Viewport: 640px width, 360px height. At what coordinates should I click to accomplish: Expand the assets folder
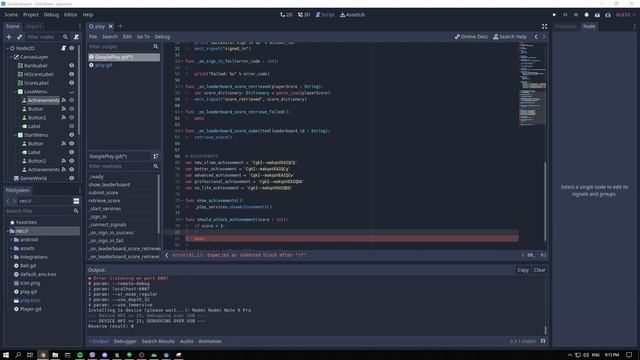pyautogui.click(x=11, y=248)
